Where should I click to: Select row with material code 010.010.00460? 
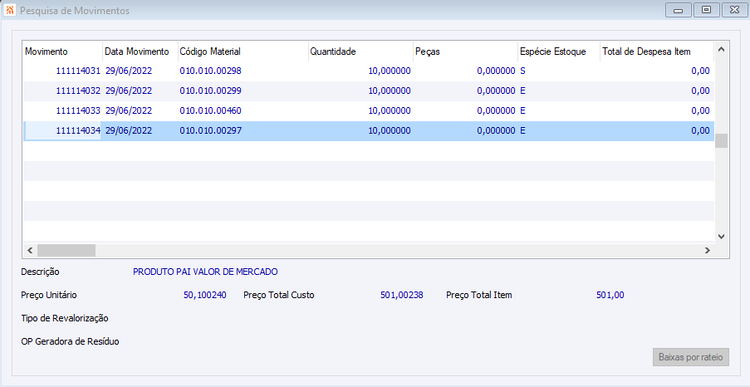coord(369,111)
